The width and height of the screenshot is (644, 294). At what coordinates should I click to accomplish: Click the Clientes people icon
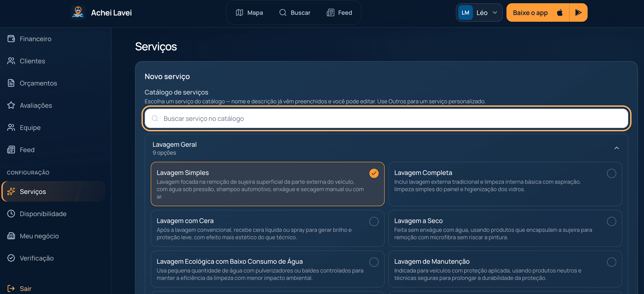(x=11, y=61)
